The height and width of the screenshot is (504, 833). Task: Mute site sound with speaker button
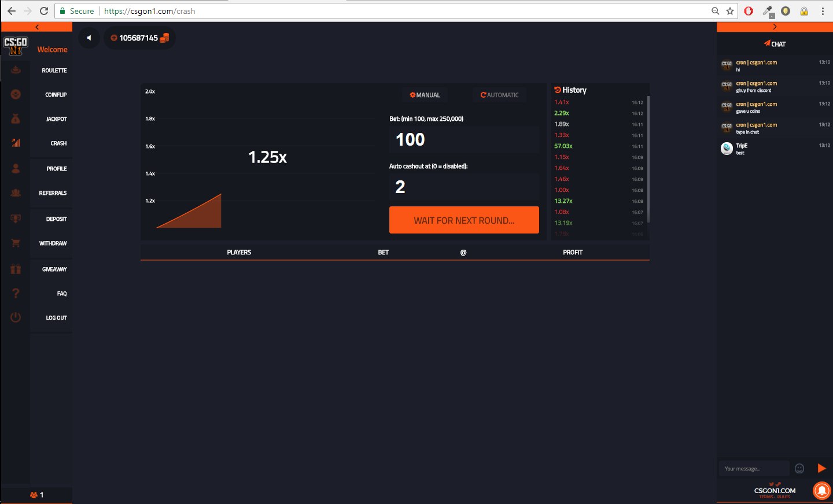click(89, 38)
